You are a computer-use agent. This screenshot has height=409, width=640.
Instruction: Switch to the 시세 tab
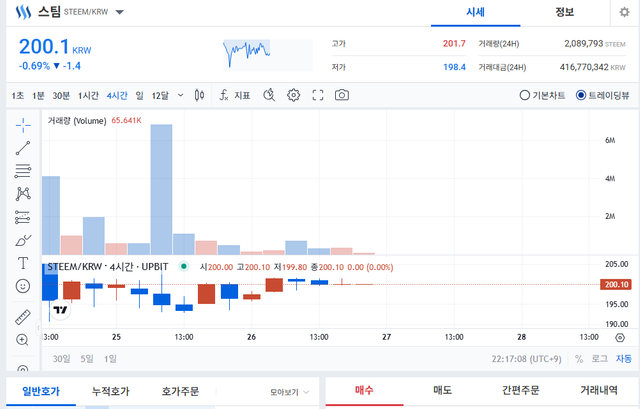pos(476,13)
